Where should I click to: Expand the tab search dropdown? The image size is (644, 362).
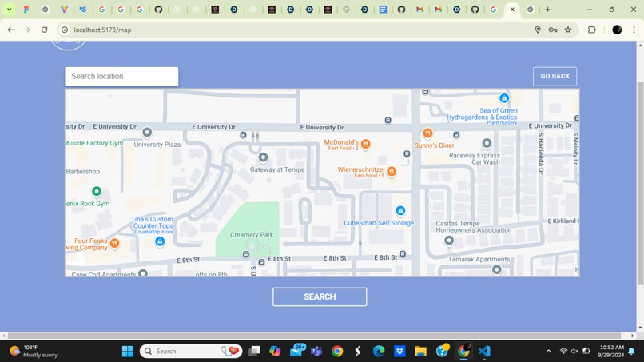(9, 10)
